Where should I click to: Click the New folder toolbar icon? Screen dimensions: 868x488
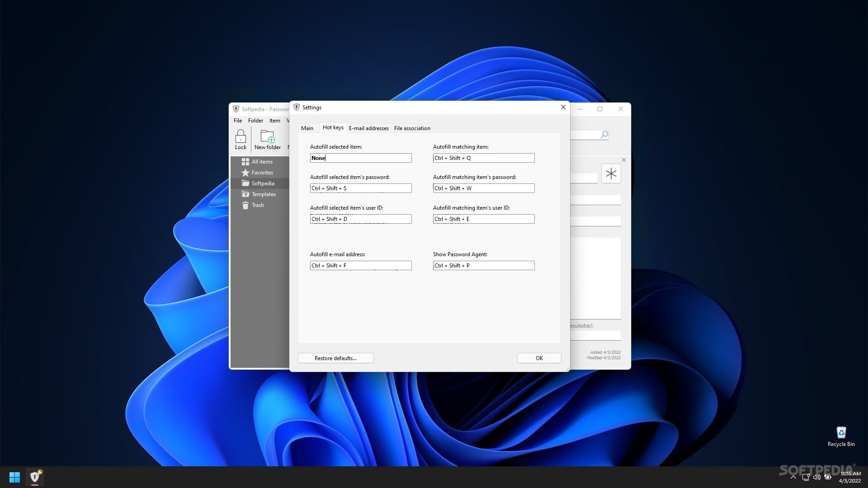(x=267, y=139)
